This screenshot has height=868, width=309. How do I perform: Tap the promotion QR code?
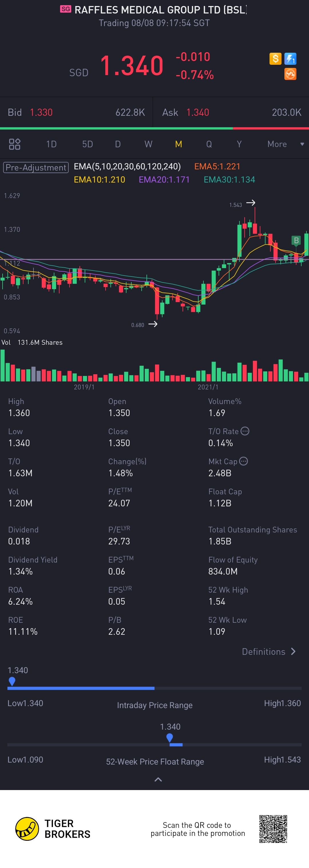pos(273,829)
